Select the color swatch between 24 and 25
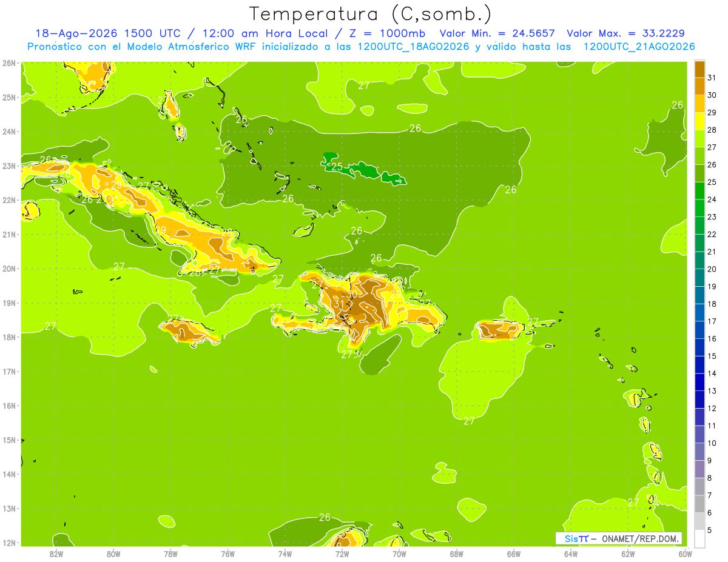 tap(699, 191)
